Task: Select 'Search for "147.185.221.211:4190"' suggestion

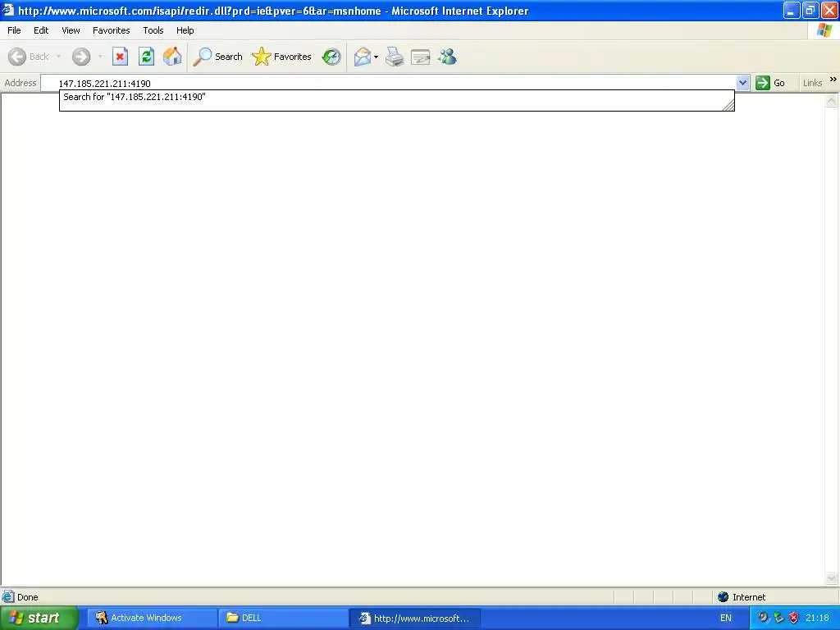Action: click(396, 97)
